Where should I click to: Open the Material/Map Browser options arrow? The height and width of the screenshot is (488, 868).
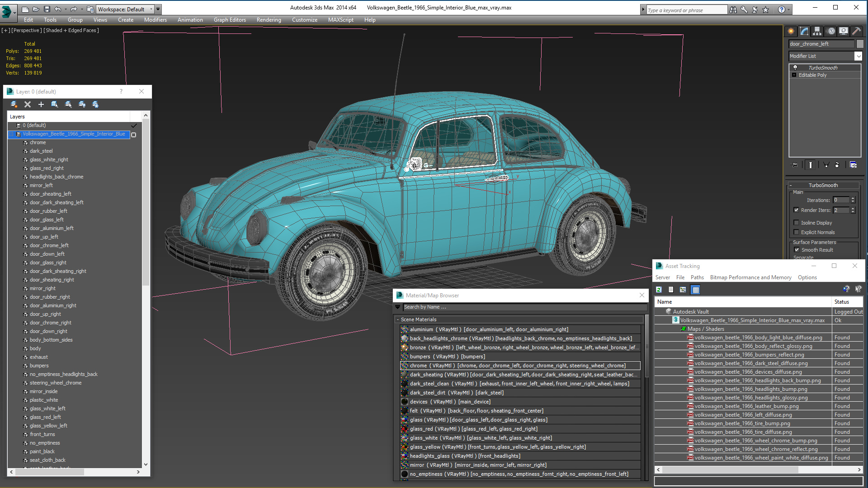click(x=398, y=307)
